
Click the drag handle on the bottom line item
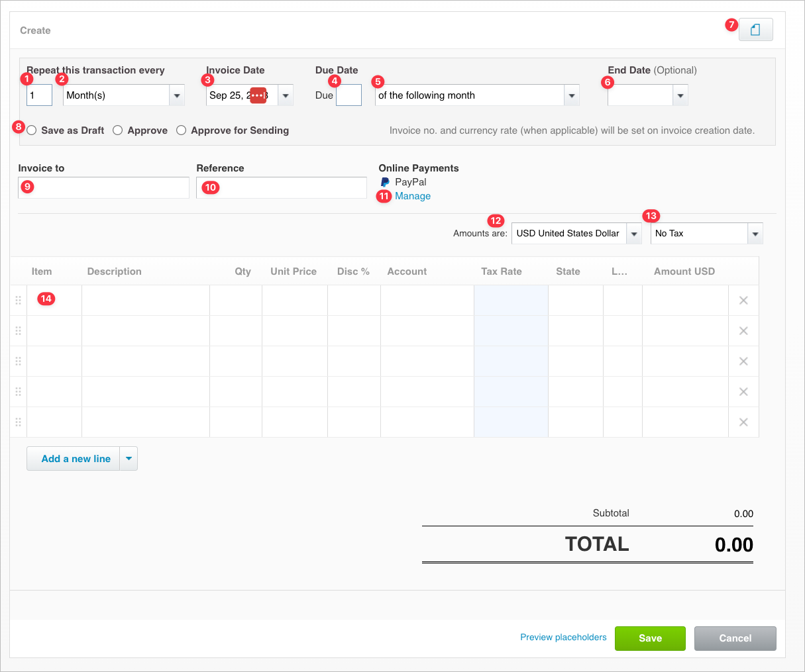[18, 422]
